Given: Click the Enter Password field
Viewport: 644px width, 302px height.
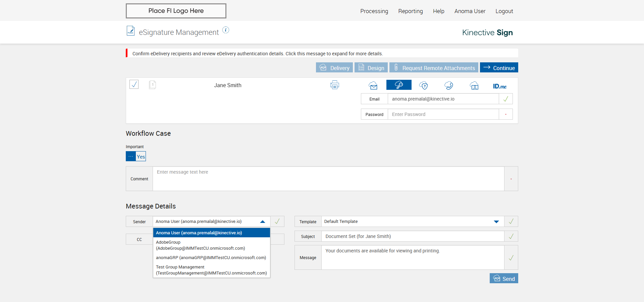Looking at the screenshot, I should 443,114.
